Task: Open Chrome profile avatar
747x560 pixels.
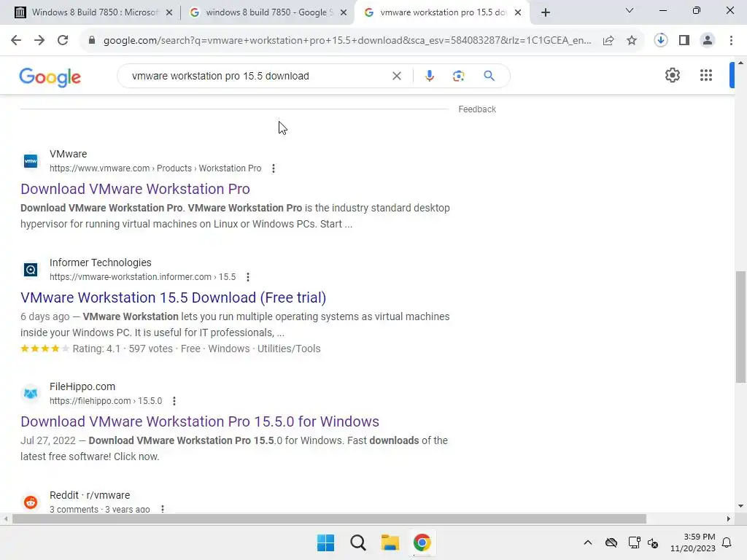Action: tap(708, 41)
